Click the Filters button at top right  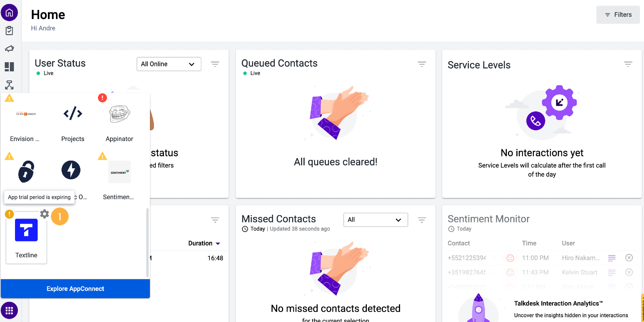[618, 15]
